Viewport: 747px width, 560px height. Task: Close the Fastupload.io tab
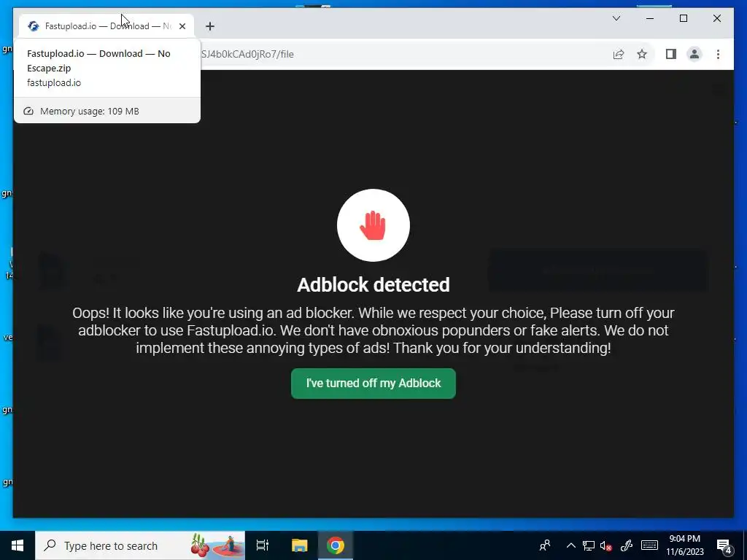(x=182, y=26)
